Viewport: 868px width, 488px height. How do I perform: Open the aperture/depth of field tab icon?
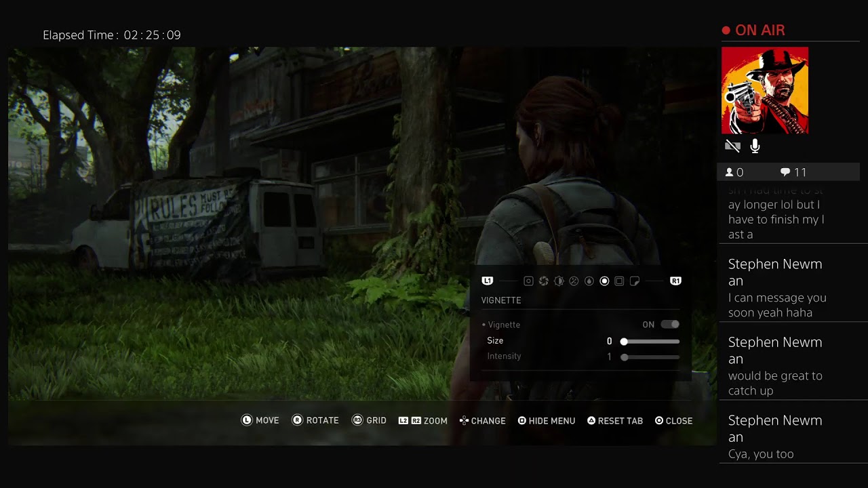tap(543, 281)
